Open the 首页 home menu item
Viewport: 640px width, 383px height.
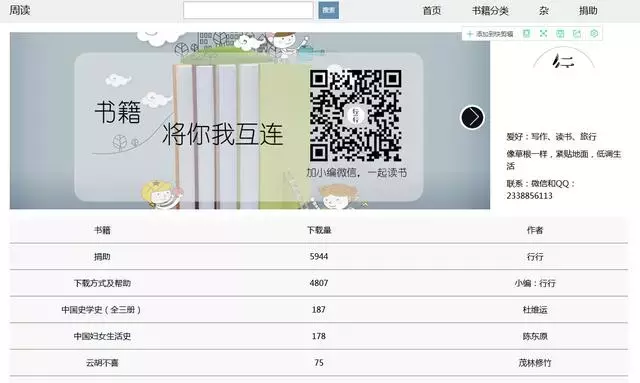[x=431, y=11]
